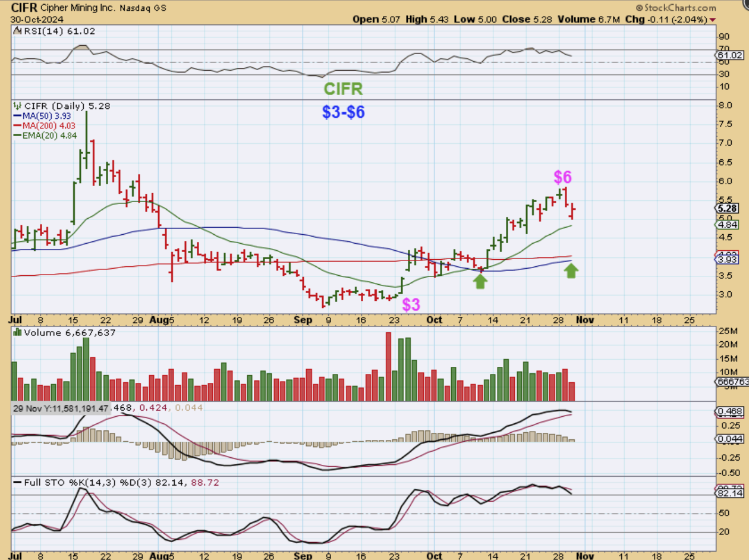Screen dimensions: 749x560
Task: Click the High 5.43 value
Action: [429, 19]
